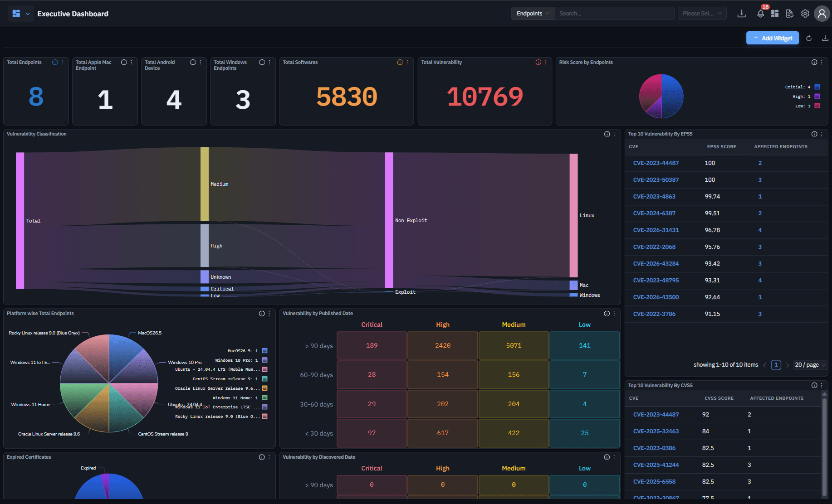Focus the top Search field

(614, 14)
